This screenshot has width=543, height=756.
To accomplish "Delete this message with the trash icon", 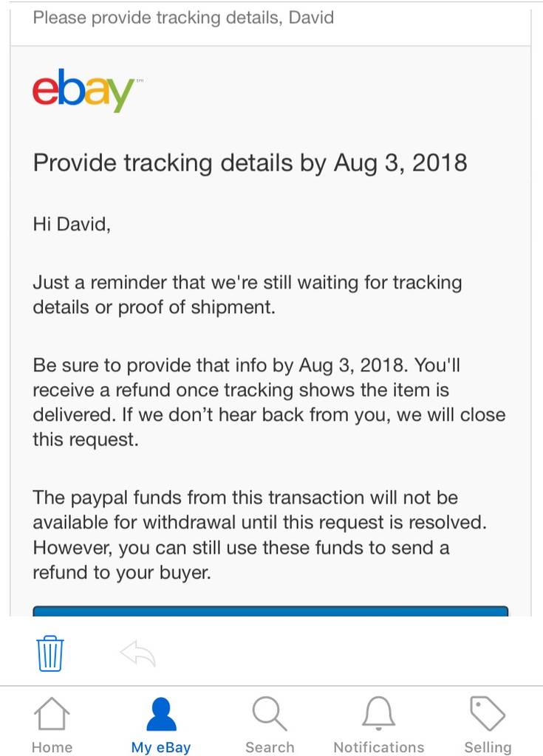I will [x=50, y=653].
